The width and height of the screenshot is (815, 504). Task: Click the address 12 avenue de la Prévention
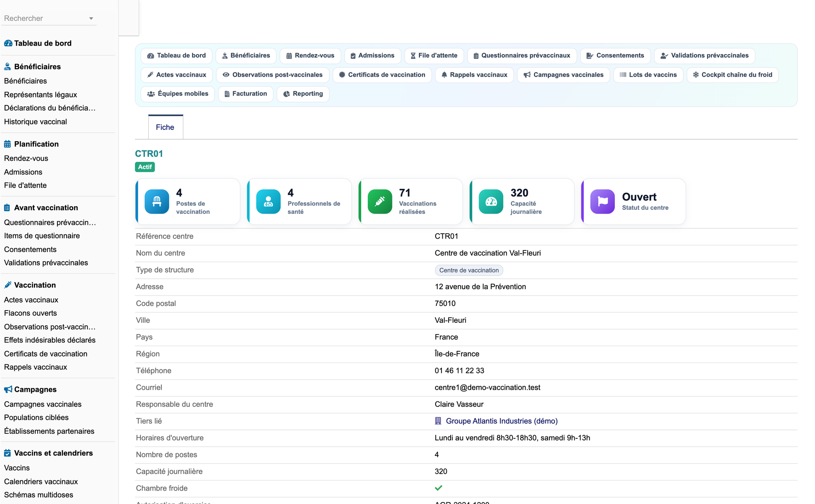480,287
